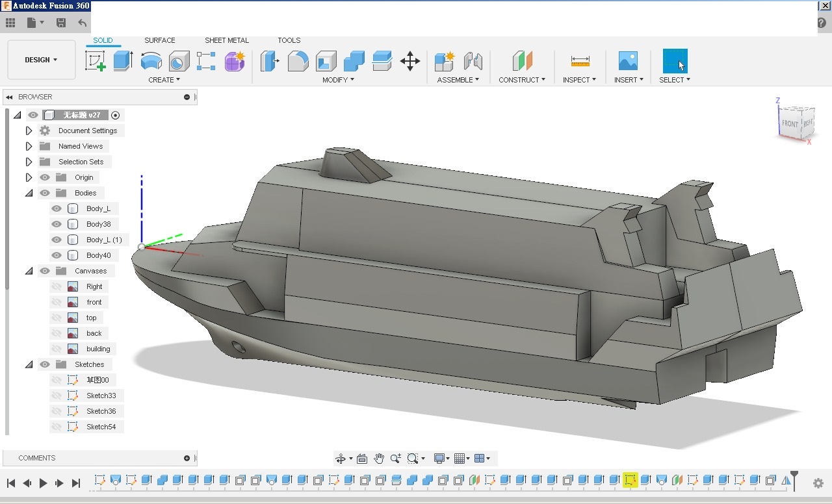The height and width of the screenshot is (504, 832).
Task: Toggle visibility of Sketch33
Action: 57,396
